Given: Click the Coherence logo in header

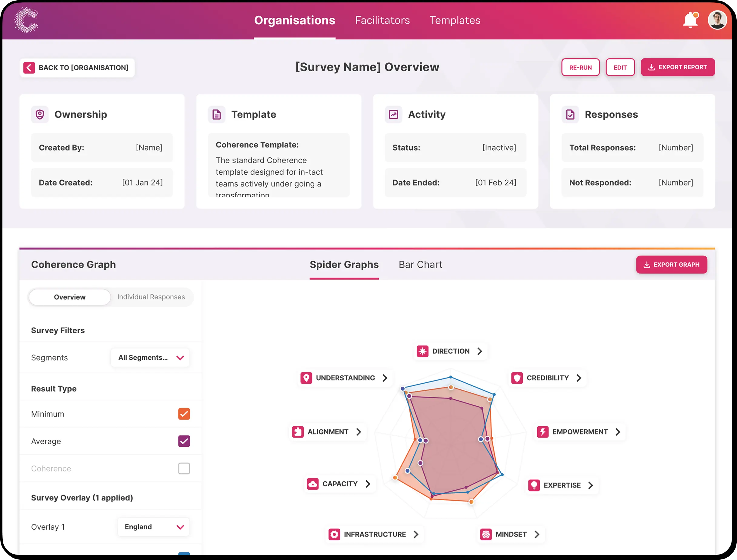Looking at the screenshot, I should (26, 20).
